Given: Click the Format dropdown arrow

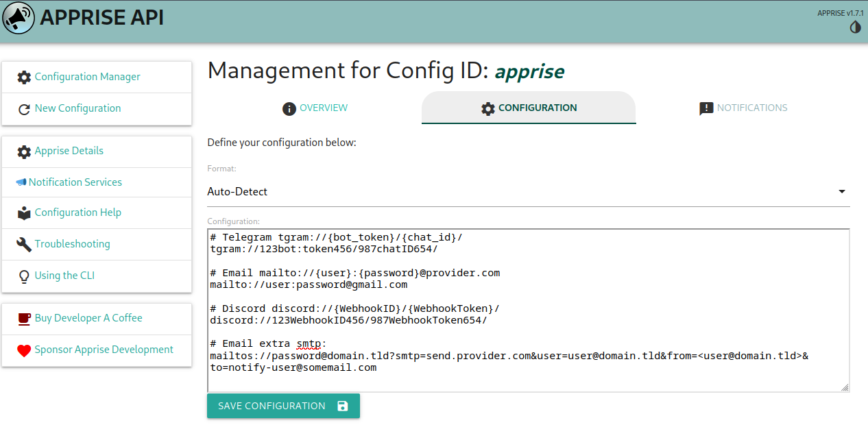Looking at the screenshot, I should 842,192.
